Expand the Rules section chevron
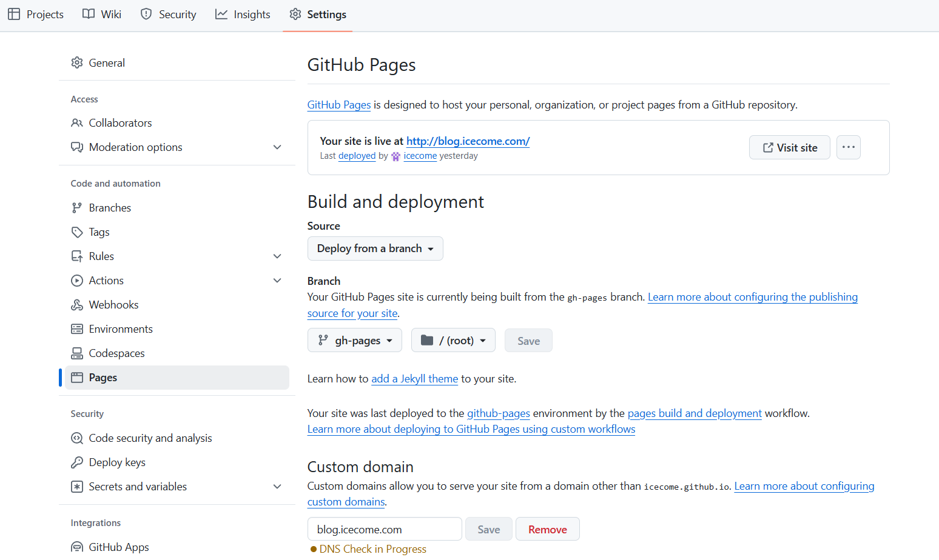The height and width of the screenshot is (560, 939). point(277,256)
